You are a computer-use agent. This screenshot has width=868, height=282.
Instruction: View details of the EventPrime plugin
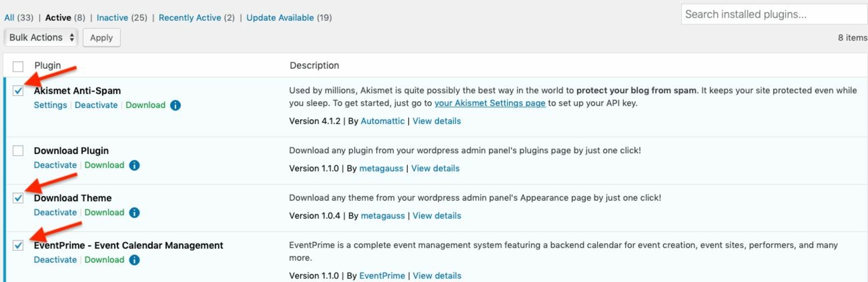(437, 276)
